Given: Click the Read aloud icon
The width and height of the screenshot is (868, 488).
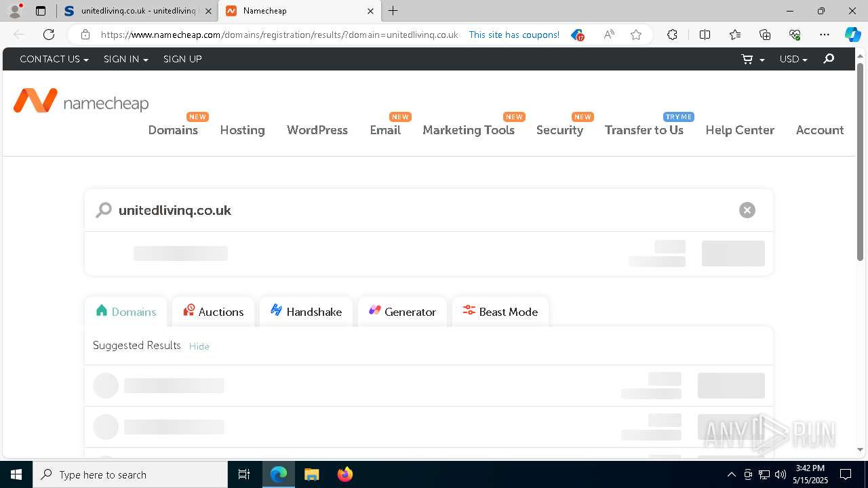Looking at the screenshot, I should (x=609, y=35).
